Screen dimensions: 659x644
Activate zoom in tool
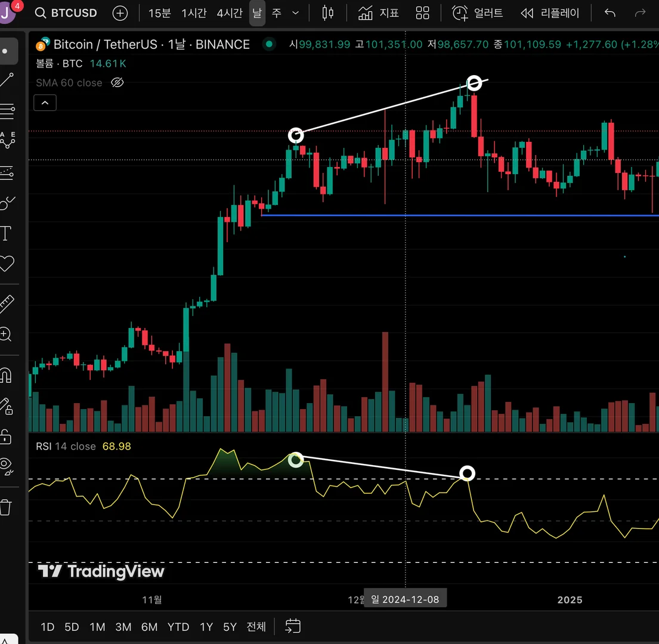click(x=5, y=335)
